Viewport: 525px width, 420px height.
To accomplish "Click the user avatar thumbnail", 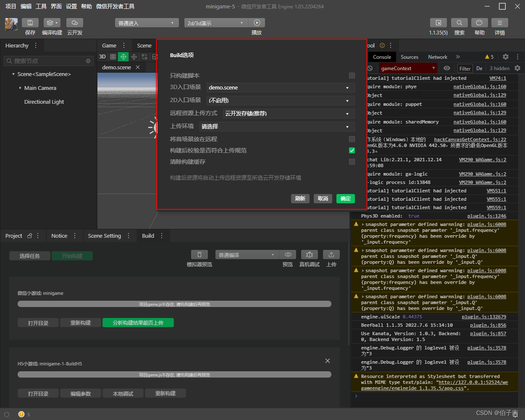I will tap(11, 24).
